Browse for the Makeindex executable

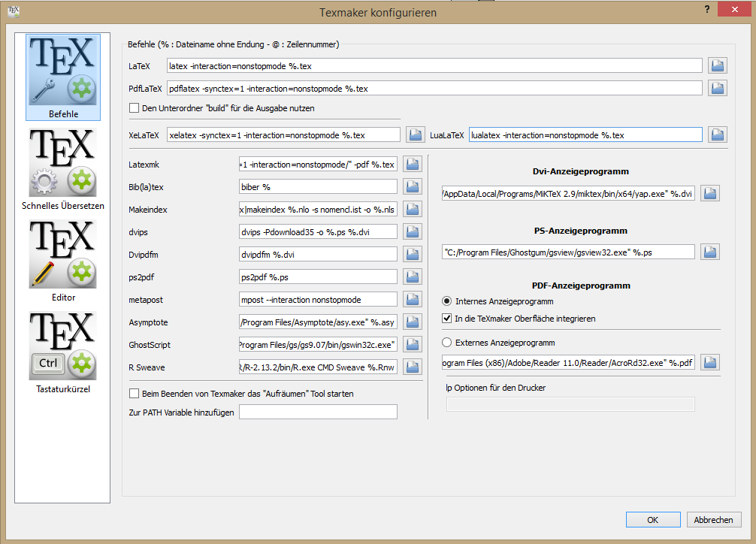[413, 210]
